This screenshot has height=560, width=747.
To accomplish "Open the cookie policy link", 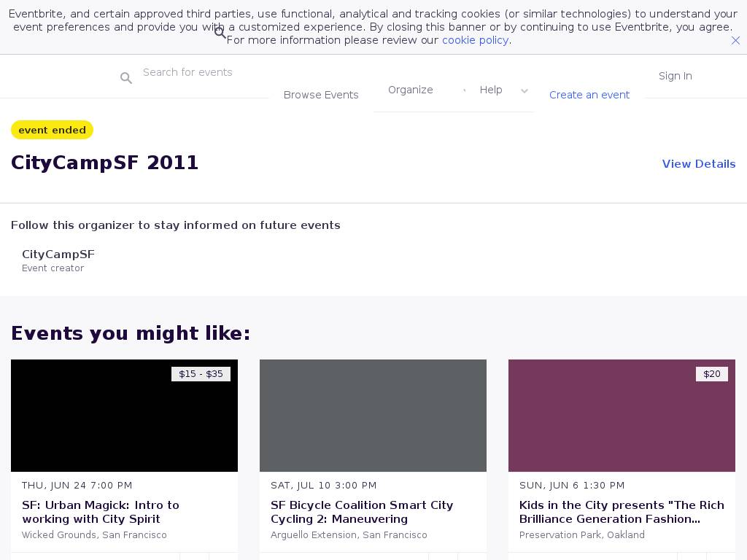I will click(475, 40).
